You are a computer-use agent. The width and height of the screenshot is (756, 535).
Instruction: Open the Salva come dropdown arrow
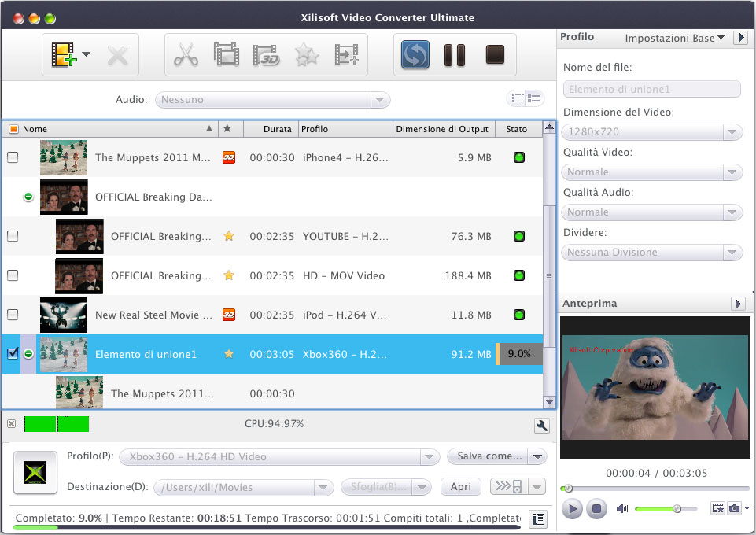click(537, 456)
